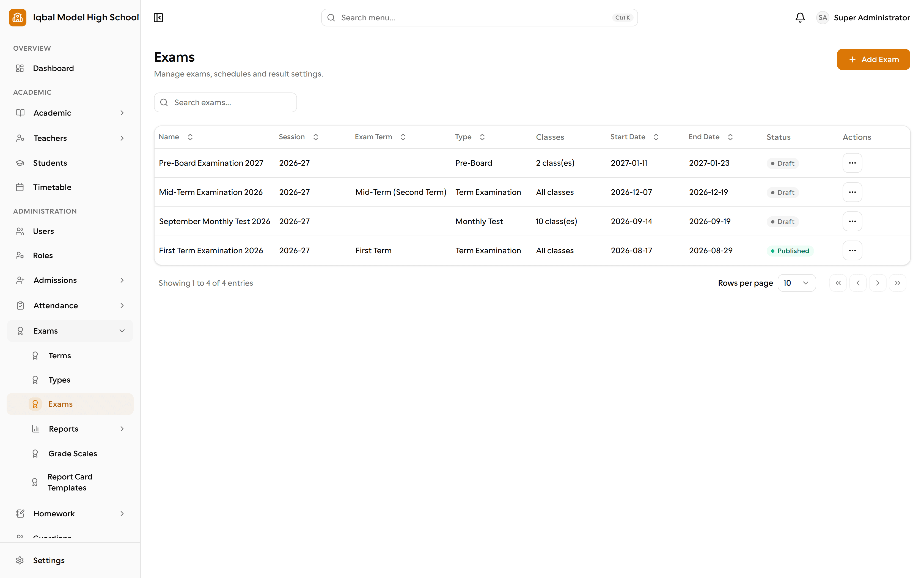Click the Draft badge in Pre-Board row
The image size is (924, 578).
[783, 163]
